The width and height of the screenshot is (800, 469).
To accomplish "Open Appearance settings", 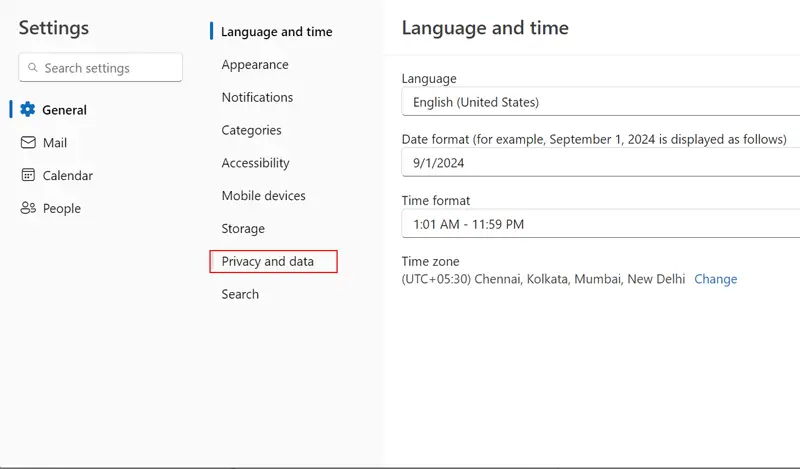I will [255, 65].
